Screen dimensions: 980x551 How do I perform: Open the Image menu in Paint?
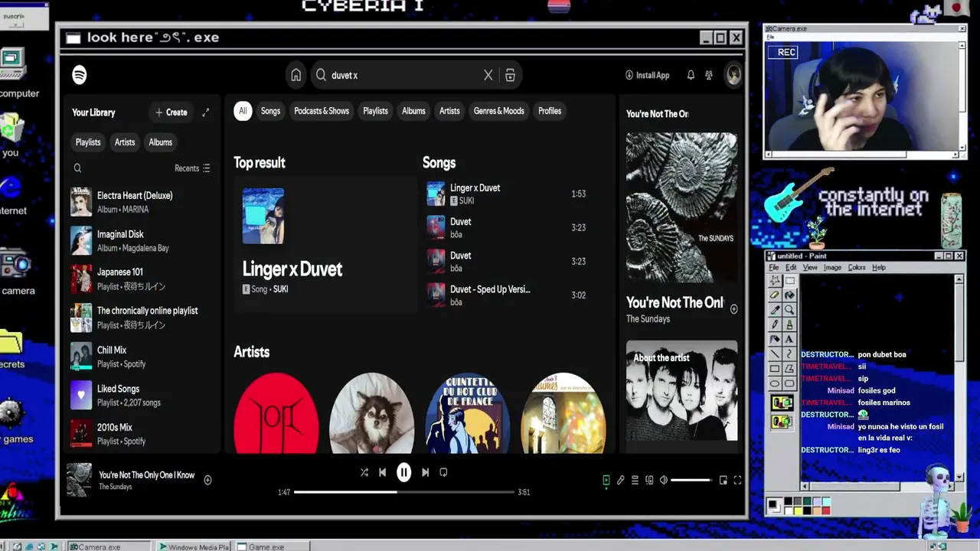[x=832, y=267]
